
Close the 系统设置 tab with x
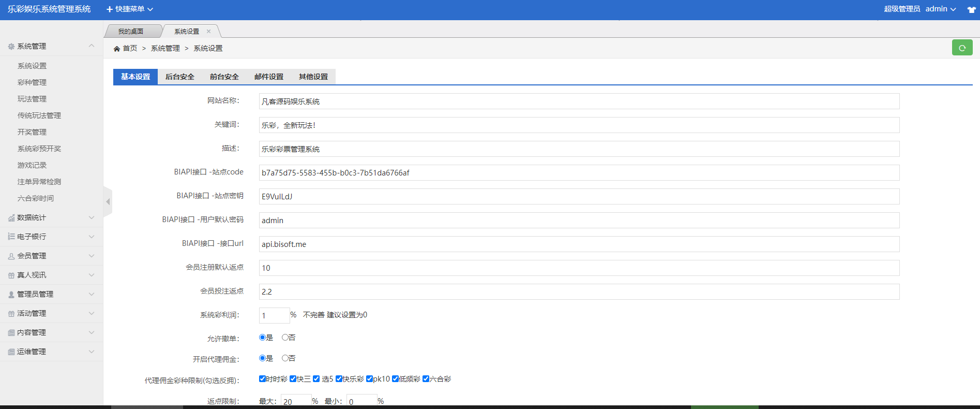pyautogui.click(x=209, y=32)
